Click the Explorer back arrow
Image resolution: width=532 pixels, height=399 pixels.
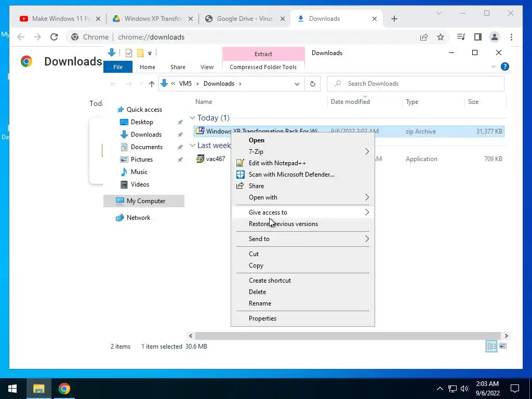(x=113, y=84)
